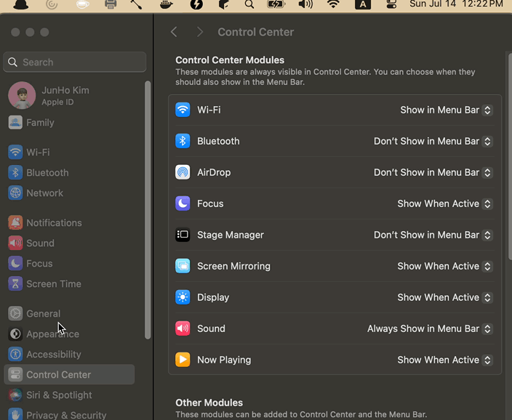Click the Focus moon icon in modules list

tap(183, 203)
